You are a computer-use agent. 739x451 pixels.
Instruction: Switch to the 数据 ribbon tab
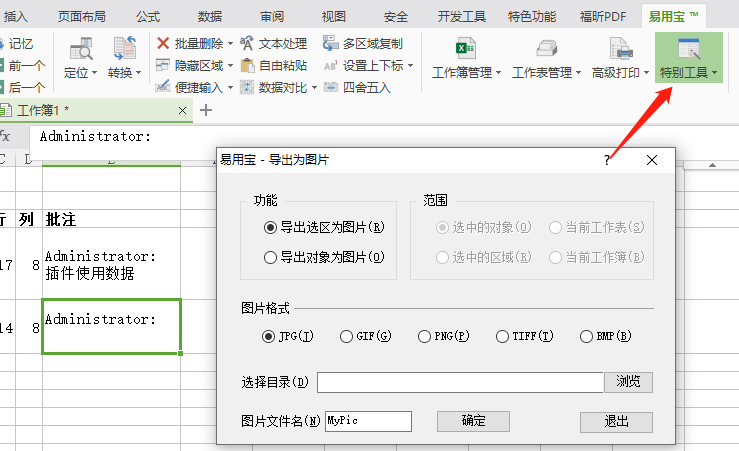[210, 17]
